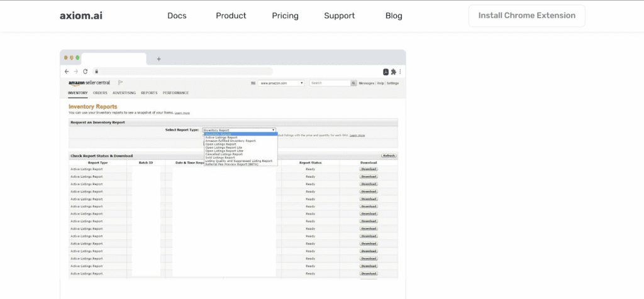Open a new browser tab with plus icon

158,59
